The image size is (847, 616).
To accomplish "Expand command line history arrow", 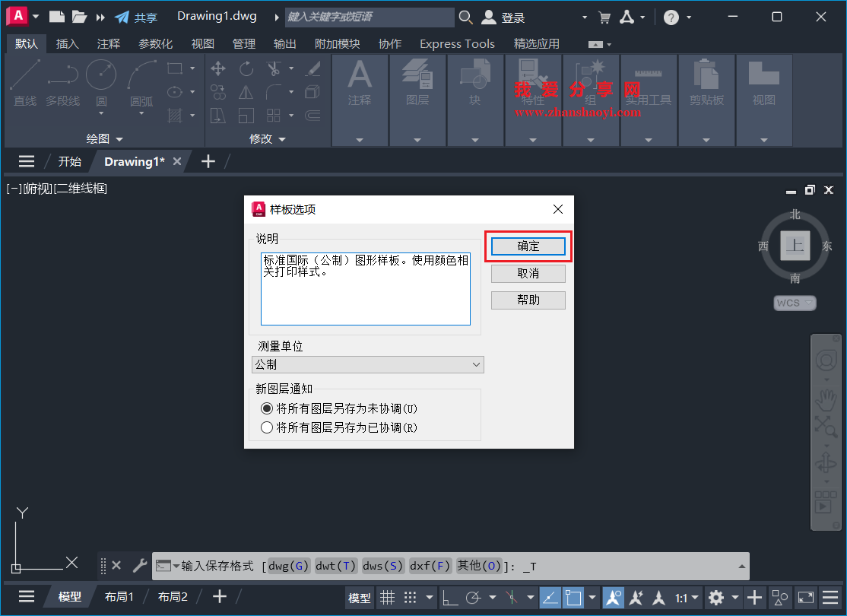I will pyautogui.click(x=741, y=567).
